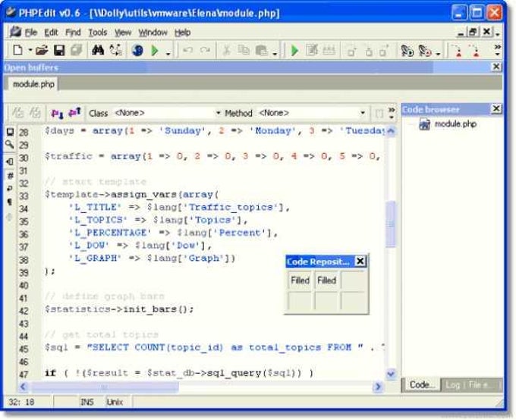Click the Open folder toolbar icon

pos(42,51)
